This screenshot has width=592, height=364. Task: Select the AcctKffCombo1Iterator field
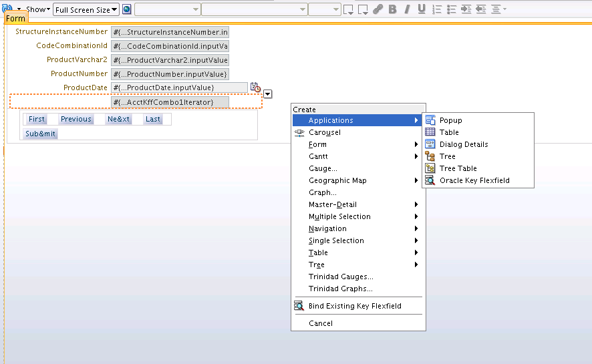[x=170, y=102]
